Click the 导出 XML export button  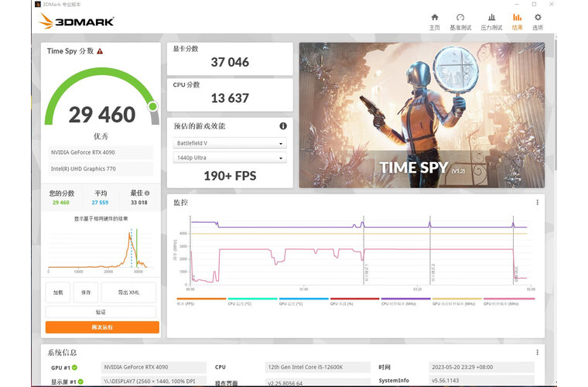(128, 293)
